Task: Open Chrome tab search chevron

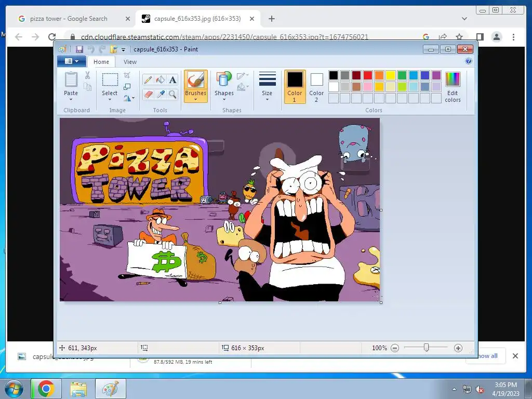Action: [x=464, y=19]
